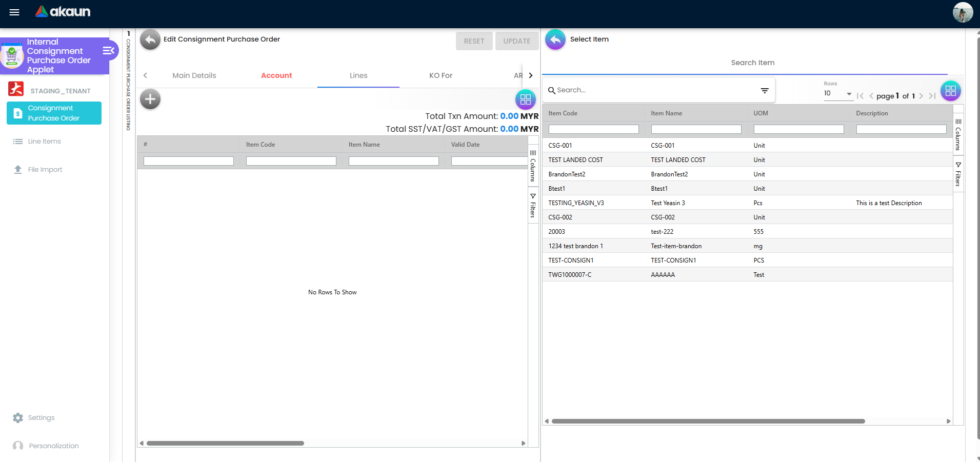Click horizontal scrollbar of Select Item grid
Screen dimensions: 980x462
pyautogui.click(x=708, y=421)
